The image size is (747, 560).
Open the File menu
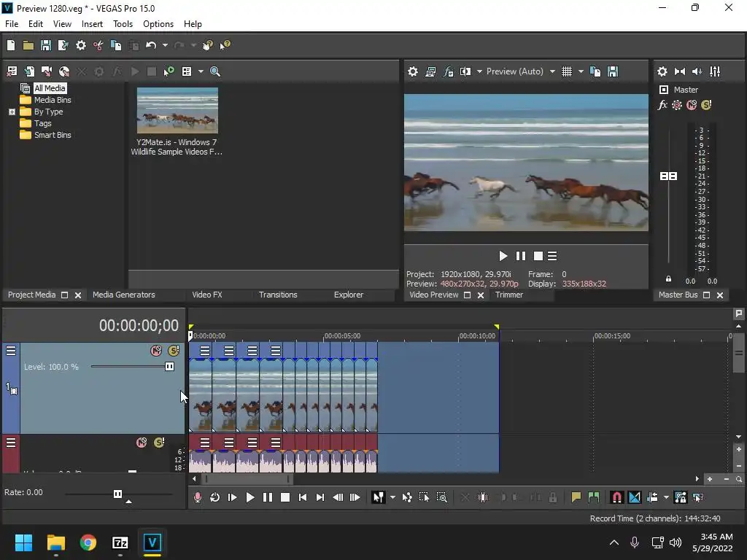12,24
